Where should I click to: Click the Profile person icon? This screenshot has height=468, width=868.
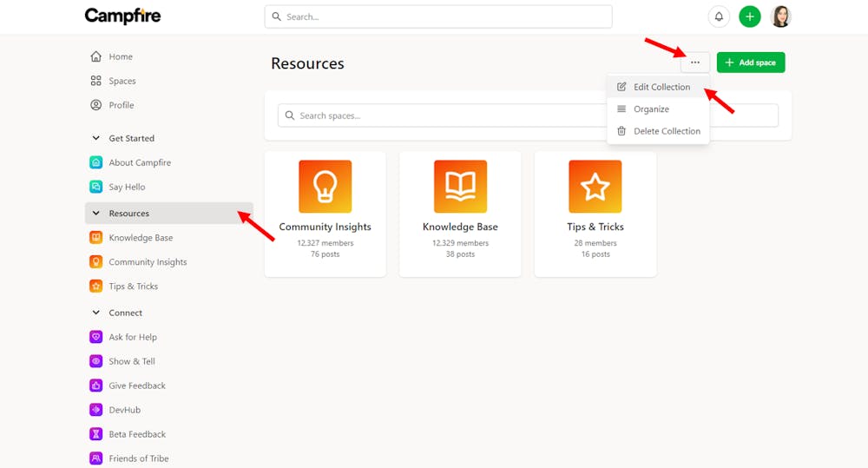click(x=95, y=105)
